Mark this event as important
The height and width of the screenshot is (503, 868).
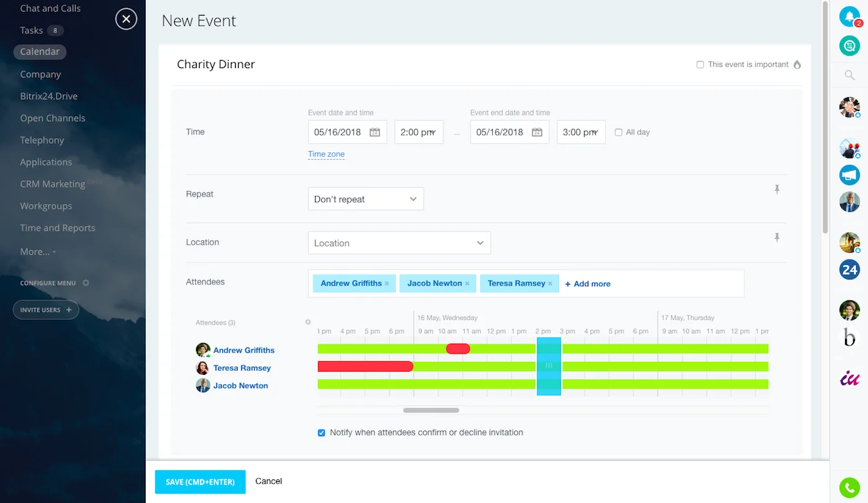(x=700, y=64)
